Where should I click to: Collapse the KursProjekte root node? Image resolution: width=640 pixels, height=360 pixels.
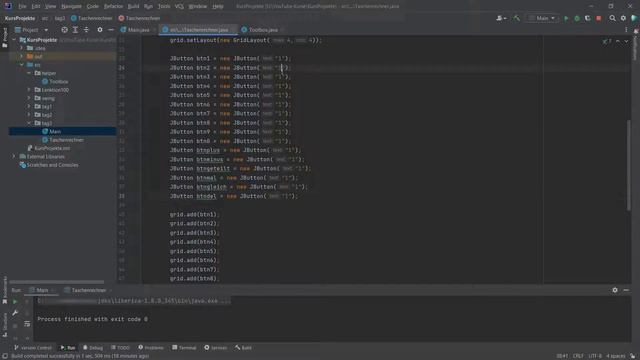click(x=14, y=40)
